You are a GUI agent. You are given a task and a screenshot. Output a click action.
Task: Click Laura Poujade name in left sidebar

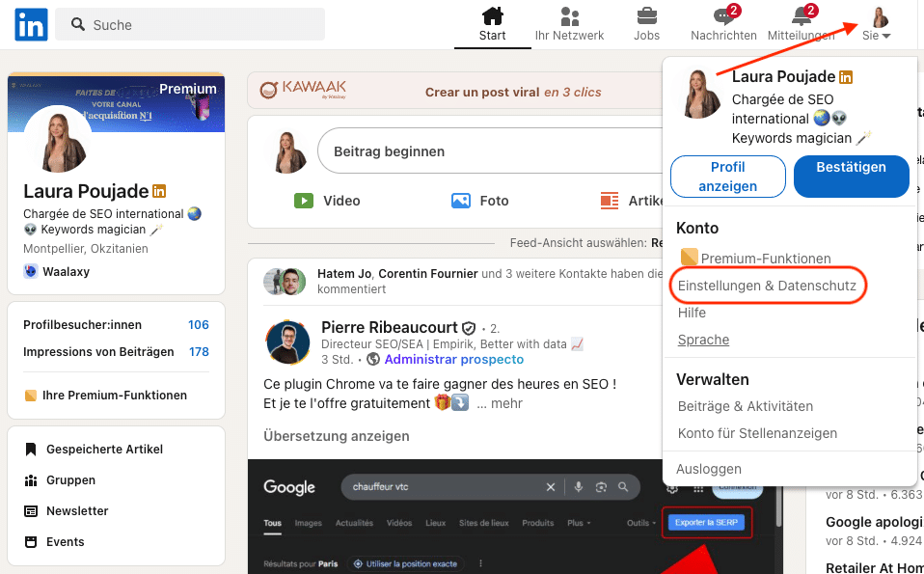click(x=86, y=191)
